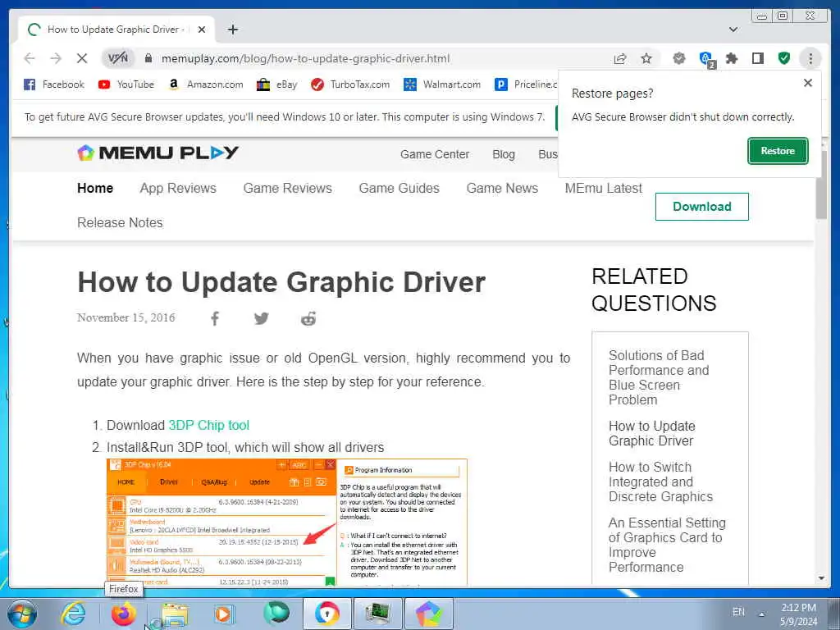Select Home in blog navigation
Viewport: 840px width, 630px height.
[95, 188]
